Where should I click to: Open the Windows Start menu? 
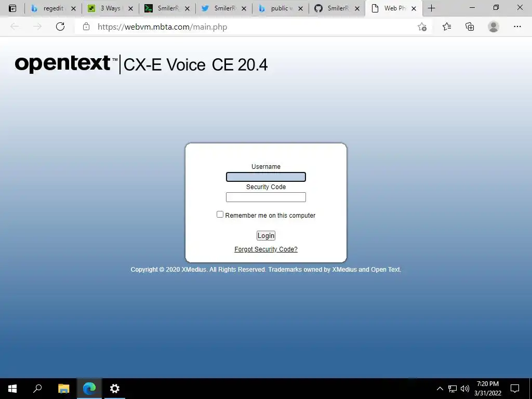12,389
